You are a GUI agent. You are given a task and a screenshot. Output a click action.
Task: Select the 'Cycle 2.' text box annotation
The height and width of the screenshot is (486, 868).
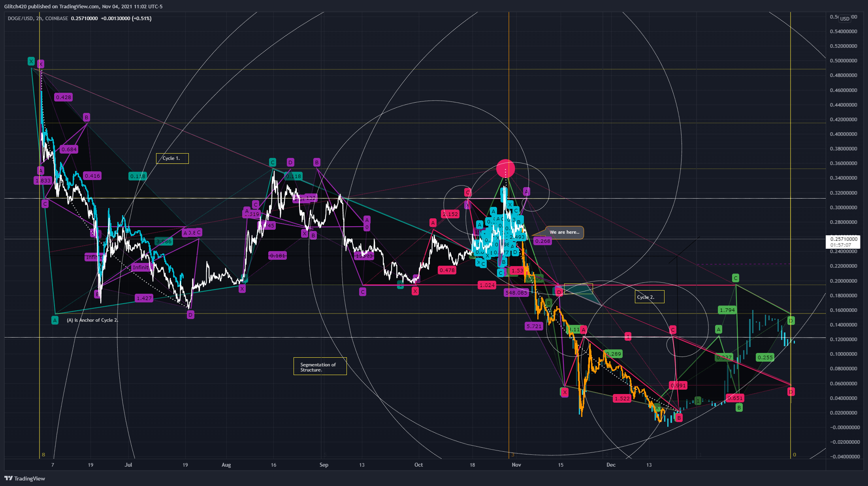[x=650, y=297]
